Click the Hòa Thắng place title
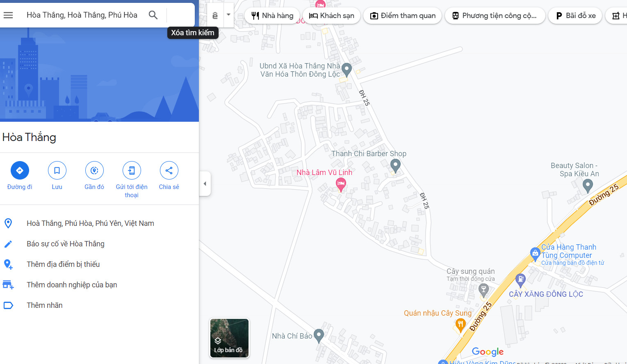This screenshot has height=364, width=627. (29, 137)
